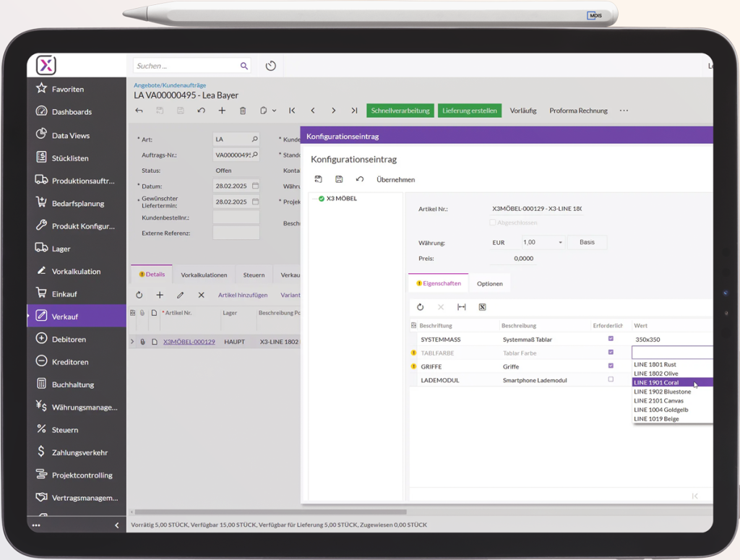The height and width of the screenshot is (560, 740).
Task: Toggle Erforderlich checkbox for GRIFFE row
Action: (611, 366)
